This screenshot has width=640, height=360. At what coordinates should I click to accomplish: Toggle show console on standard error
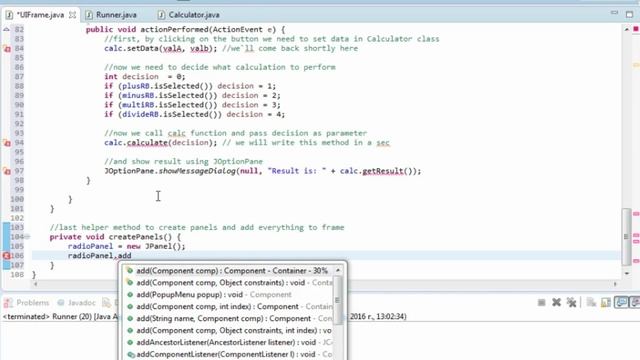(x=635, y=302)
